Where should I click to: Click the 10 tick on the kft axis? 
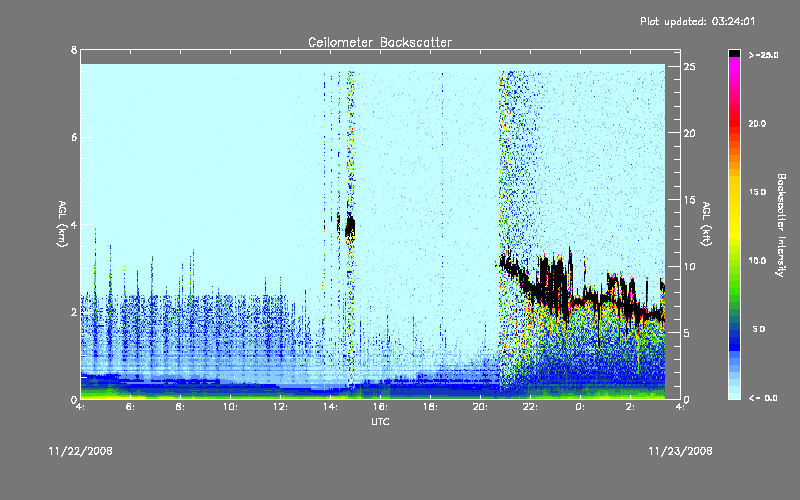pyautogui.click(x=689, y=266)
